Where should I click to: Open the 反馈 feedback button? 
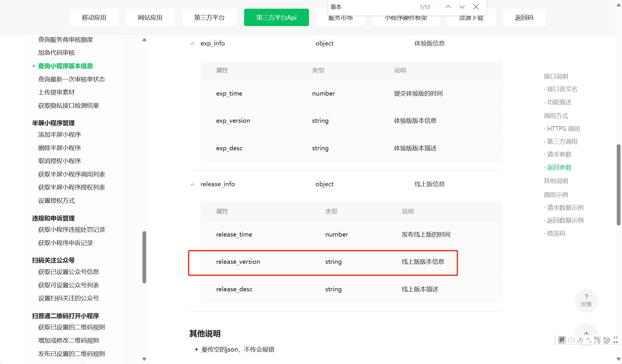pos(586,301)
